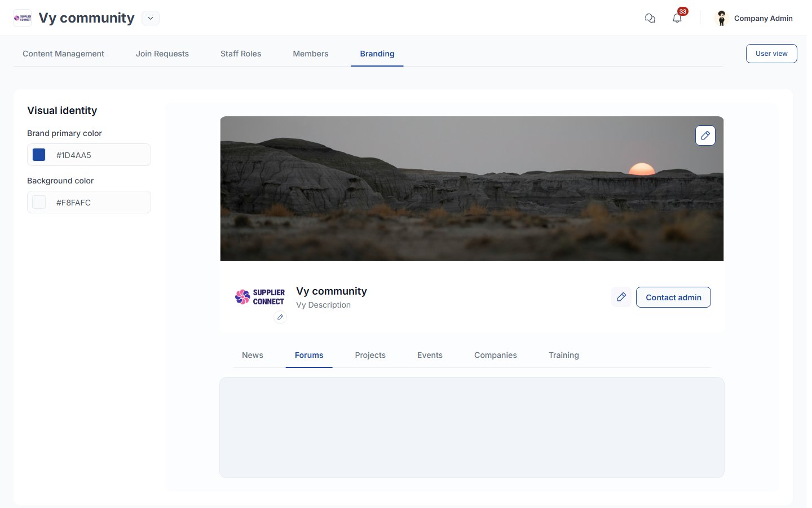Switch to Join Requests tab
This screenshot has width=812, height=508.
coord(162,54)
